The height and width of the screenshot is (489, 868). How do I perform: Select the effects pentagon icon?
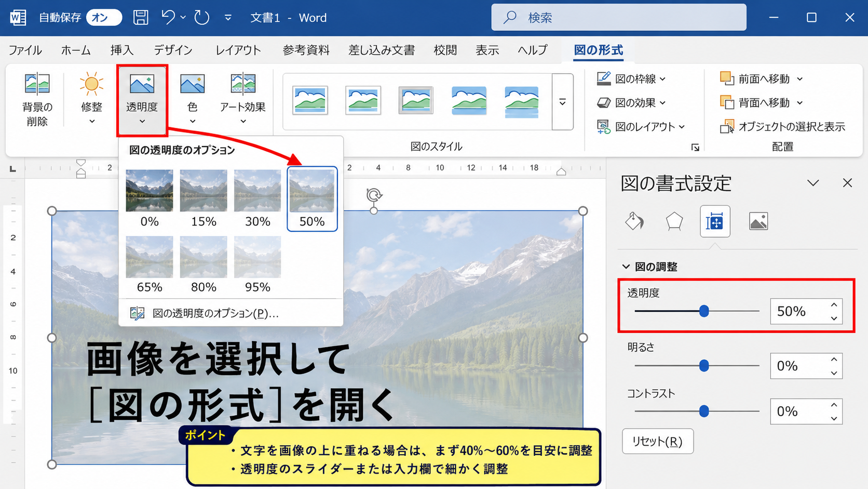point(674,221)
